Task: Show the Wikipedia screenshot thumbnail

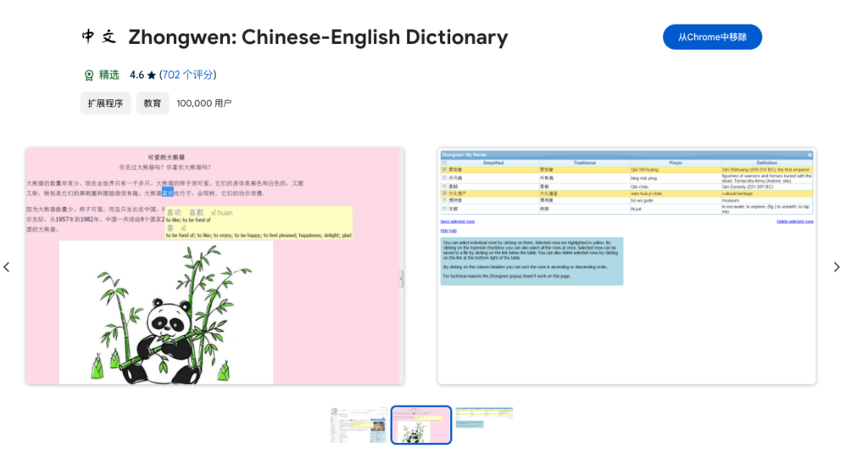Action: pyautogui.click(x=359, y=424)
